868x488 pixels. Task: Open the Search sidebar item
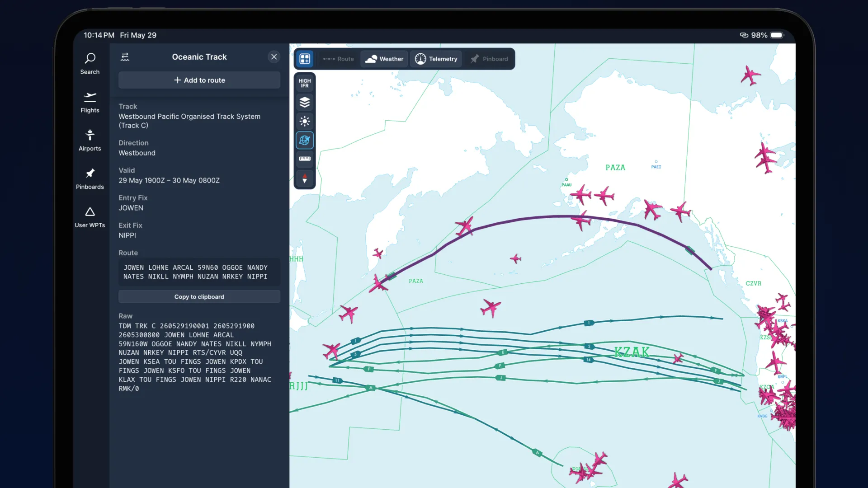[x=90, y=64]
